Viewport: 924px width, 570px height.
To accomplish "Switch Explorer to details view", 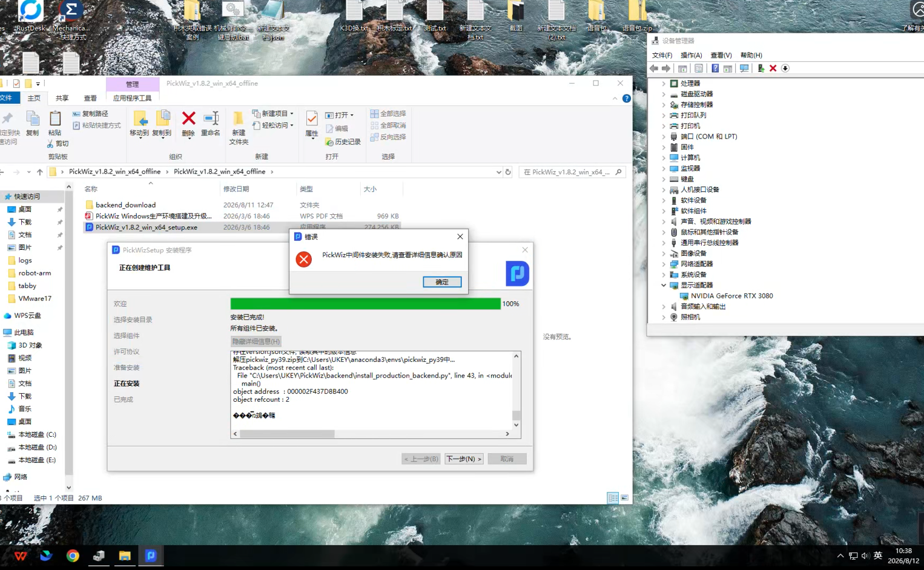I will 613,498.
